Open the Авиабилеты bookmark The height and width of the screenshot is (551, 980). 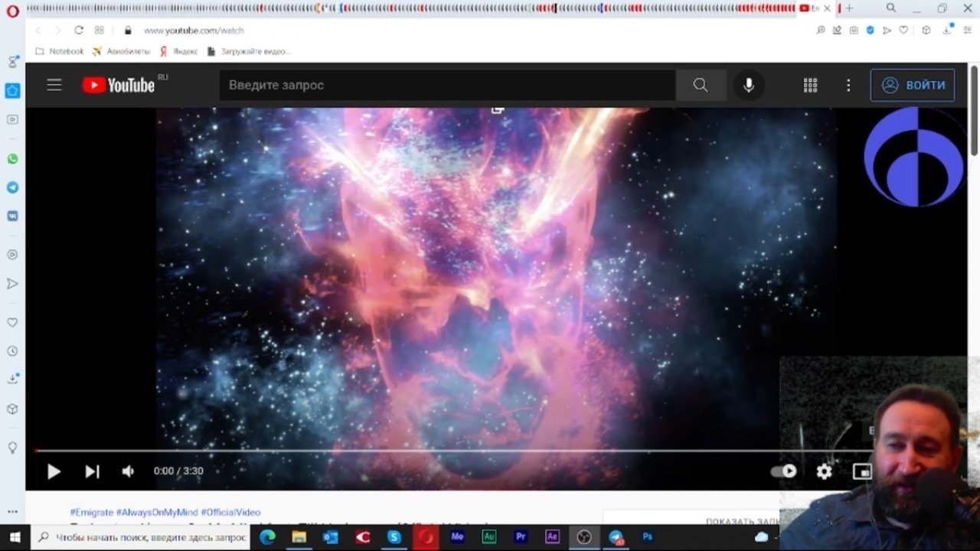[x=121, y=51]
